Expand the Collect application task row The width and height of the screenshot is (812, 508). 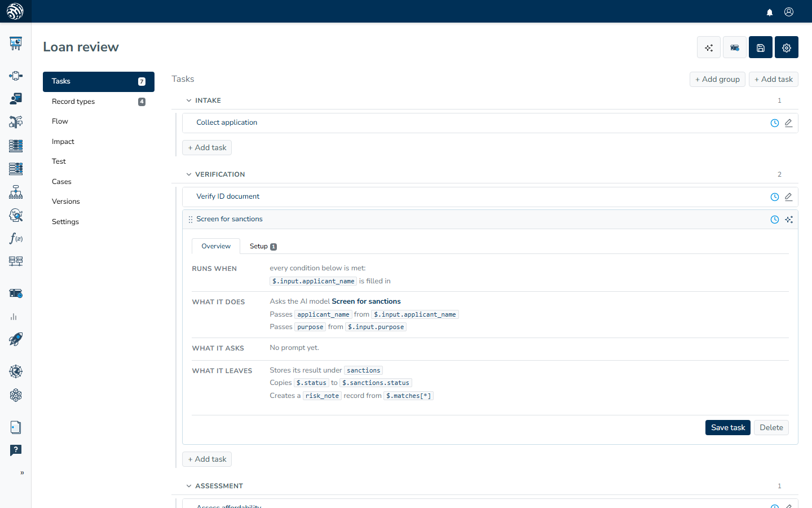coord(490,123)
